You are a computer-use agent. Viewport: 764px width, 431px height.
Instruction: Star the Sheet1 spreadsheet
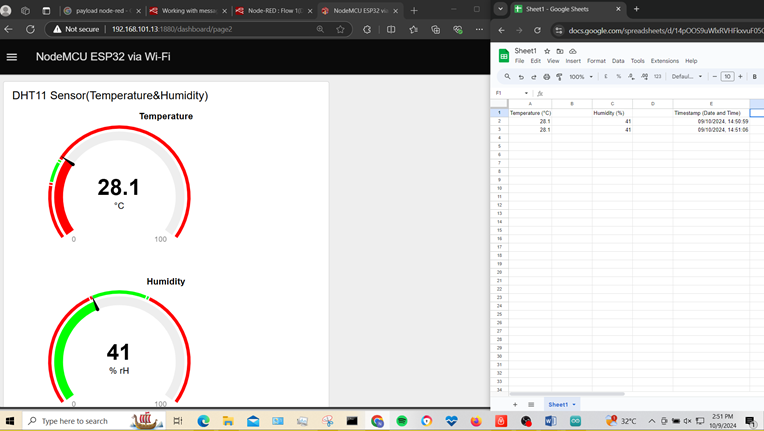(547, 51)
